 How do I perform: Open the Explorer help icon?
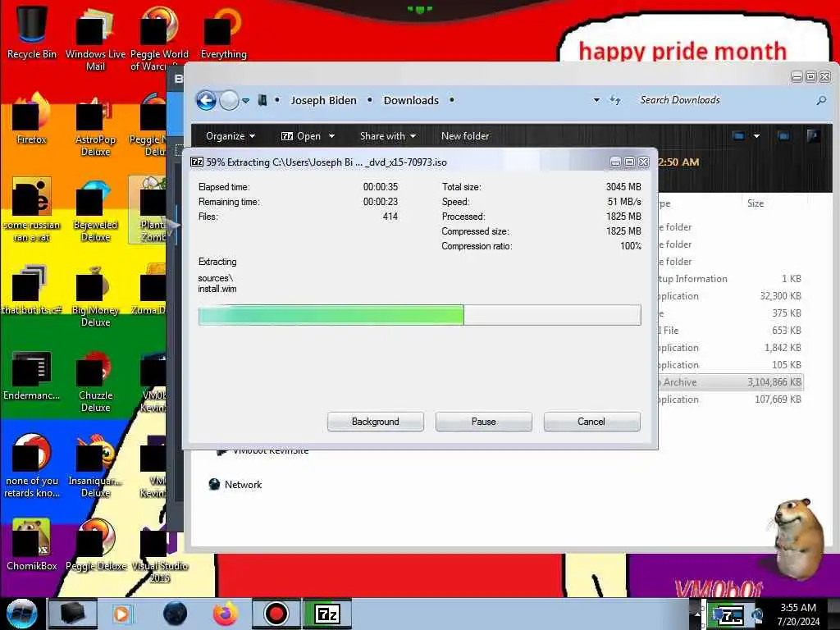[x=813, y=136]
